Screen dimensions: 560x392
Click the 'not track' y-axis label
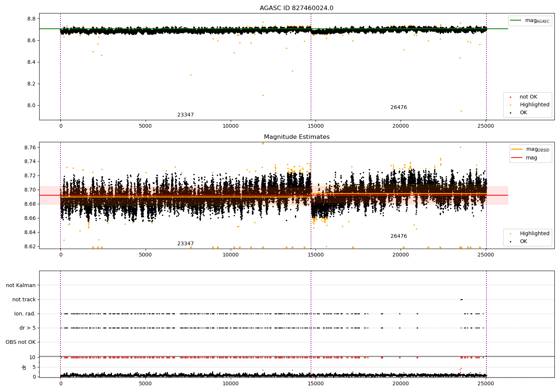(24, 300)
